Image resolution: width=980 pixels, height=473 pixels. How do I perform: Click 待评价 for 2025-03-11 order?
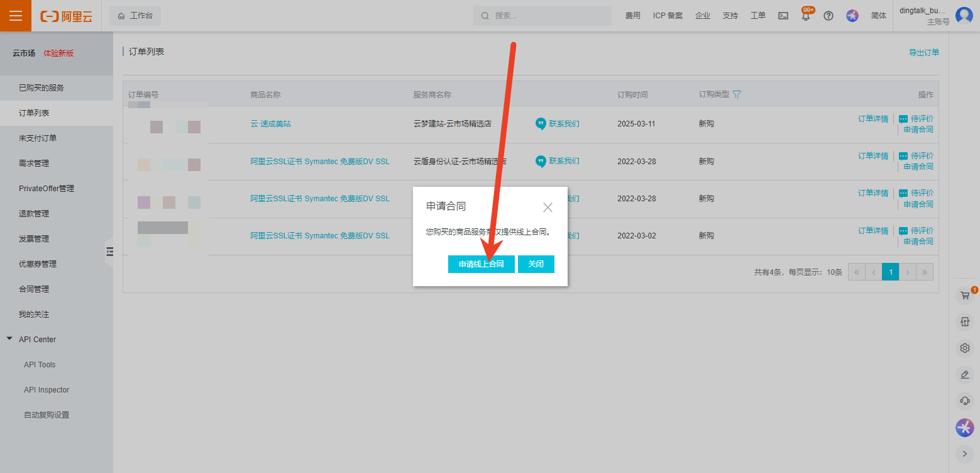click(x=922, y=119)
